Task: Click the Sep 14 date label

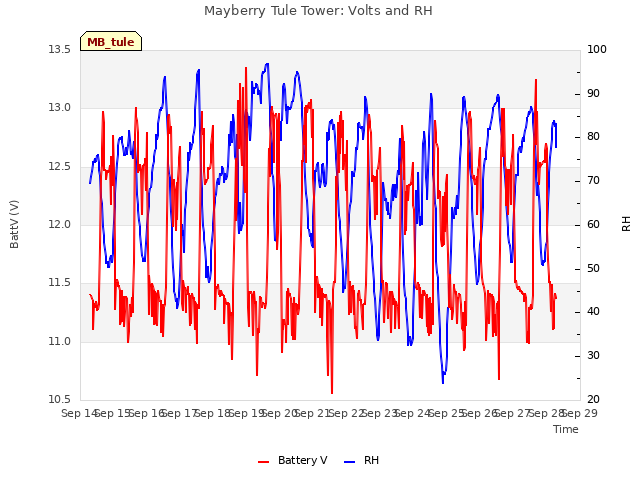Action: tap(79, 413)
